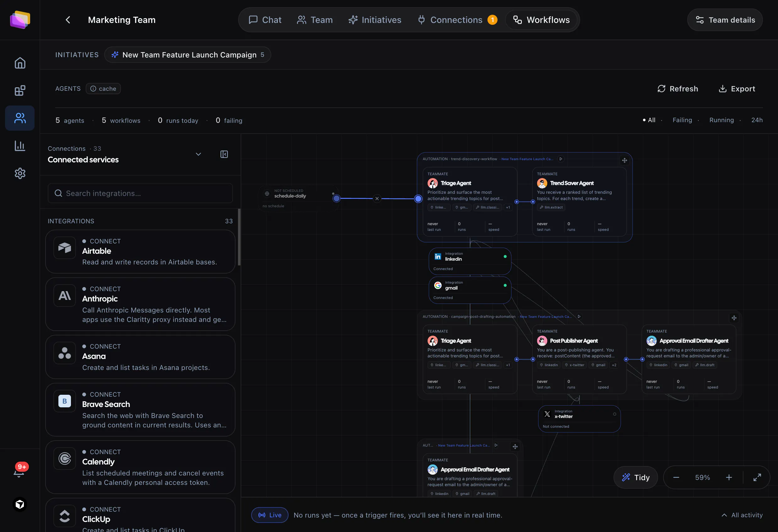Image resolution: width=778 pixels, height=532 pixels.
Task: Open Home in the sidebar
Action: tap(20, 63)
